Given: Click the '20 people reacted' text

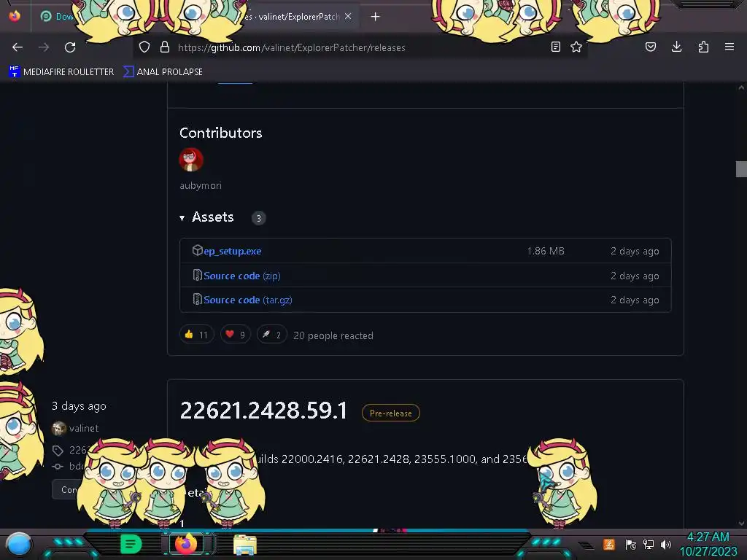Looking at the screenshot, I should pyautogui.click(x=333, y=335).
